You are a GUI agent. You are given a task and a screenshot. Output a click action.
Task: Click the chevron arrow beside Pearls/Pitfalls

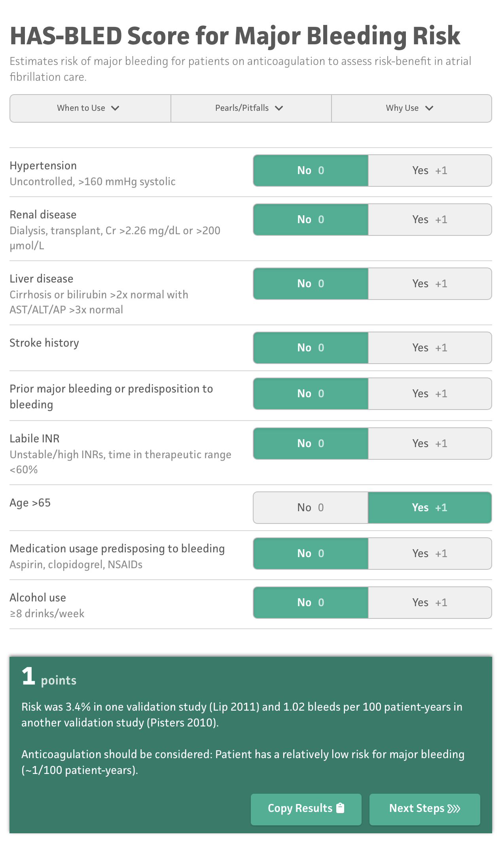(279, 108)
